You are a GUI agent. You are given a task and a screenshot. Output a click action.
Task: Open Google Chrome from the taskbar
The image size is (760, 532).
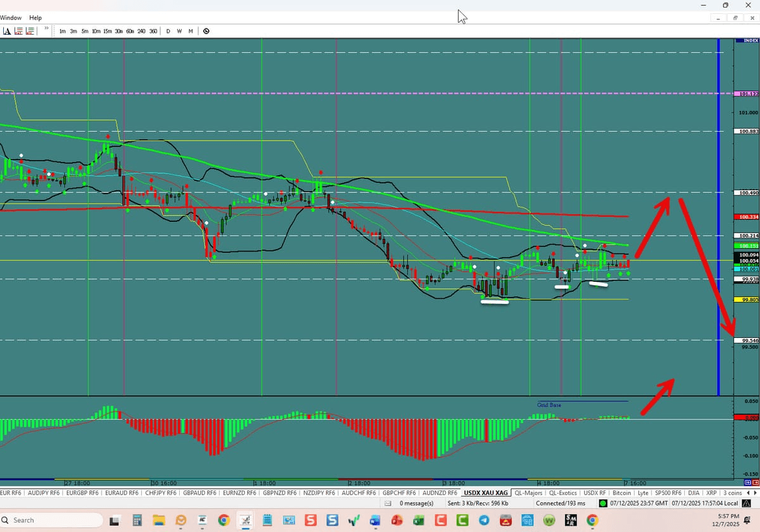(223, 520)
